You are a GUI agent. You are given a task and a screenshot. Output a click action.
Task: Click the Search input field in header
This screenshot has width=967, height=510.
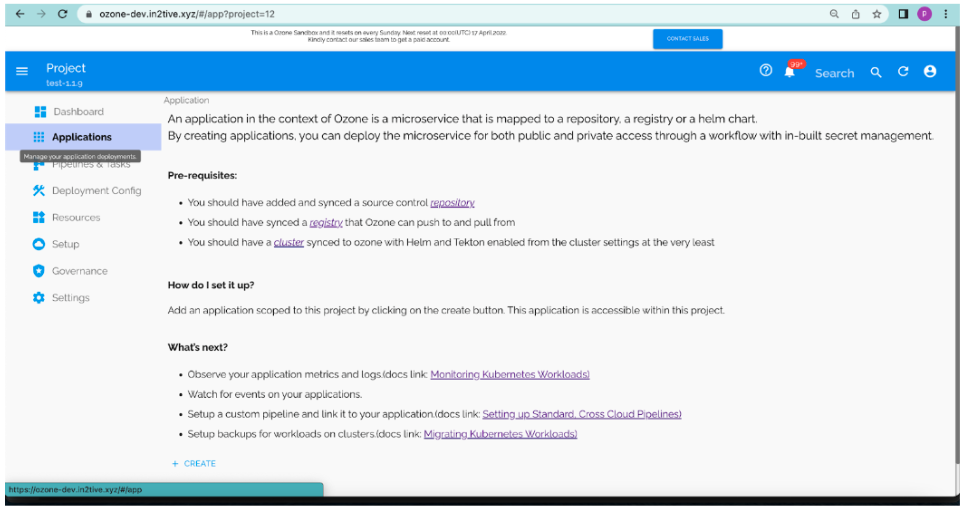pyautogui.click(x=834, y=73)
